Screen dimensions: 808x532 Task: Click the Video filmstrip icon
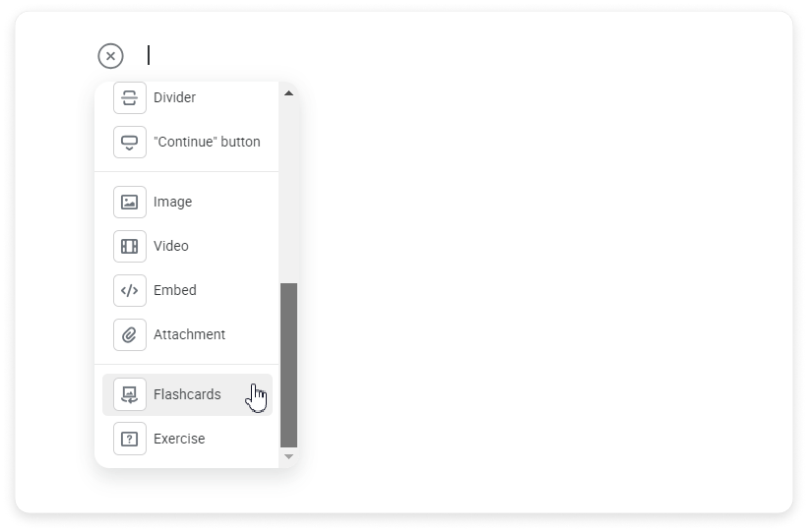point(129,247)
